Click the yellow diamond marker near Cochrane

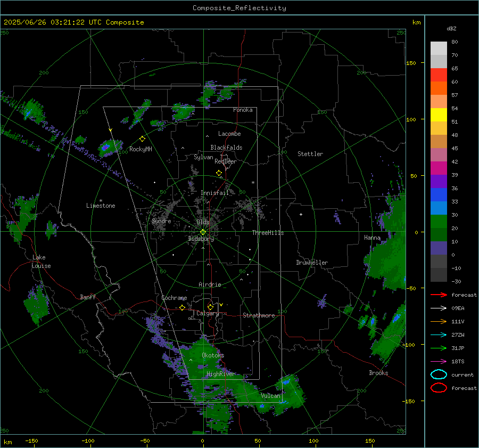(183, 307)
